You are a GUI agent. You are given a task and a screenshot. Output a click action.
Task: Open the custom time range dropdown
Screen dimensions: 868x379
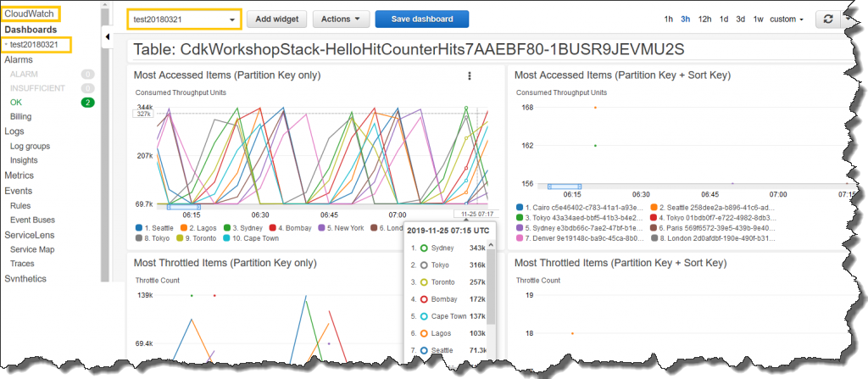click(x=787, y=19)
